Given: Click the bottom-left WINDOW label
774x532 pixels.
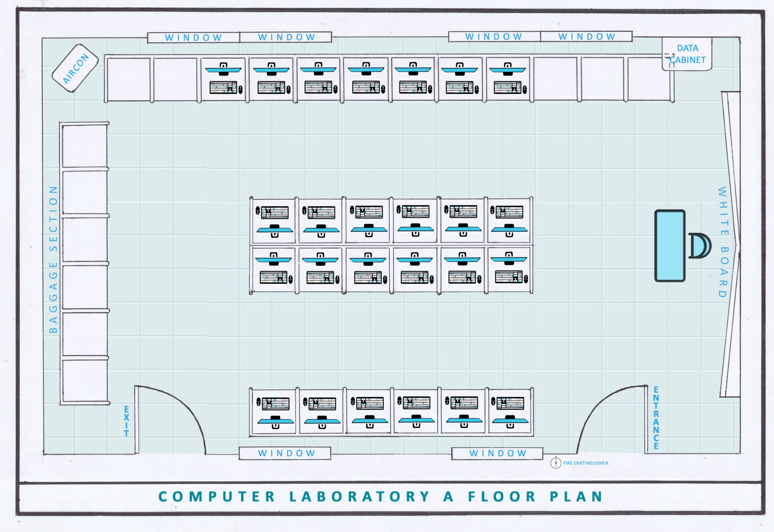Looking at the screenshot, I should tap(286, 453).
